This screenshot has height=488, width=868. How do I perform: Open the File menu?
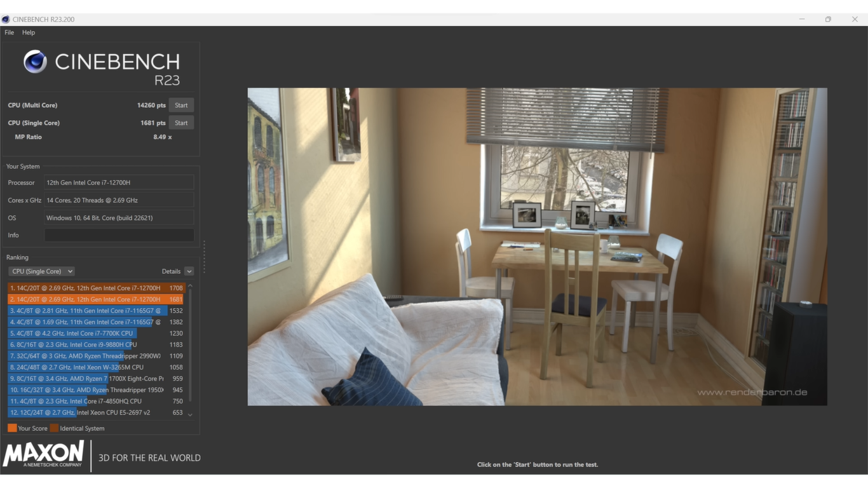9,32
